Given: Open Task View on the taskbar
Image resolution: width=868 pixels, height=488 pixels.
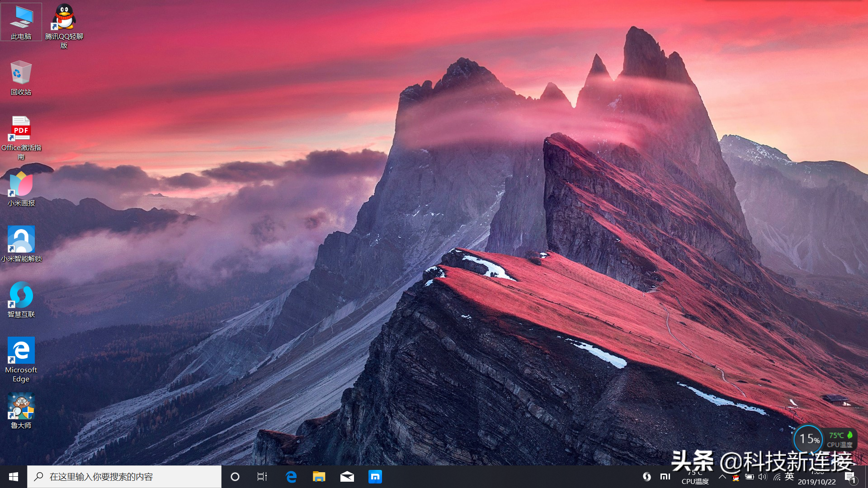Looking at the screenshot, I should coord(262,477).
